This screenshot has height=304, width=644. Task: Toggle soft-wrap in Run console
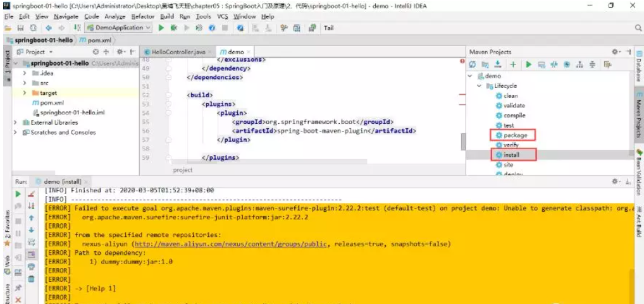(x=31, y=243)
